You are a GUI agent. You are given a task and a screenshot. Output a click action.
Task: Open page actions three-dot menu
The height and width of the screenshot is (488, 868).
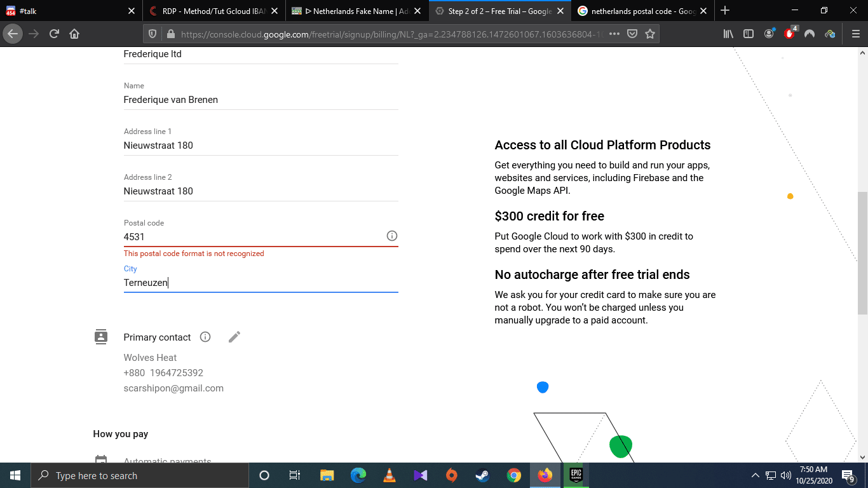click(614, 34)
